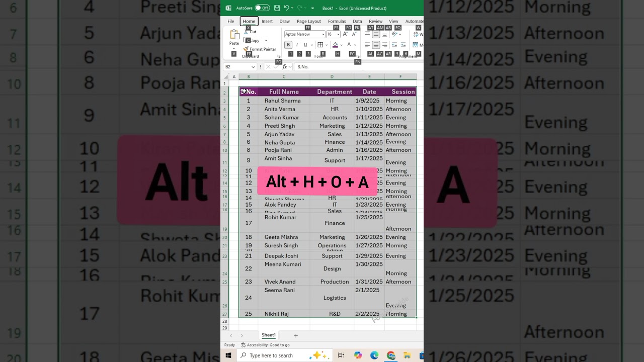Open Font group dialog launcher
This screenshot has height=362, width=644.
tap(358, 56)
